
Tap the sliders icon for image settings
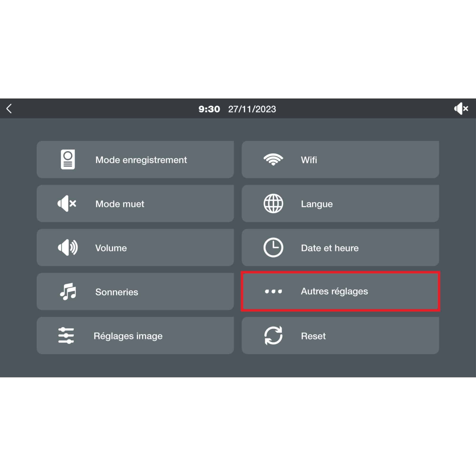[x=66, y=335]
